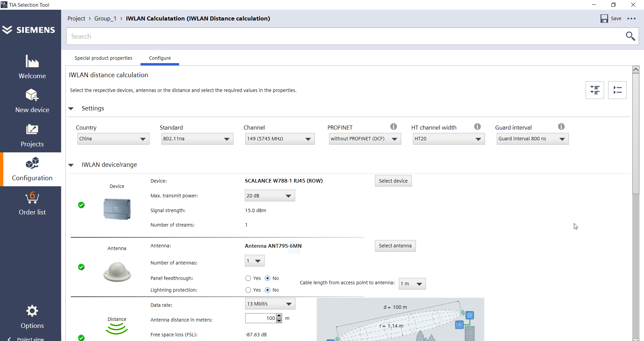Select Yes for Lightning protection
The width and height of the screenshot is (644, 341).
[248, 290]
